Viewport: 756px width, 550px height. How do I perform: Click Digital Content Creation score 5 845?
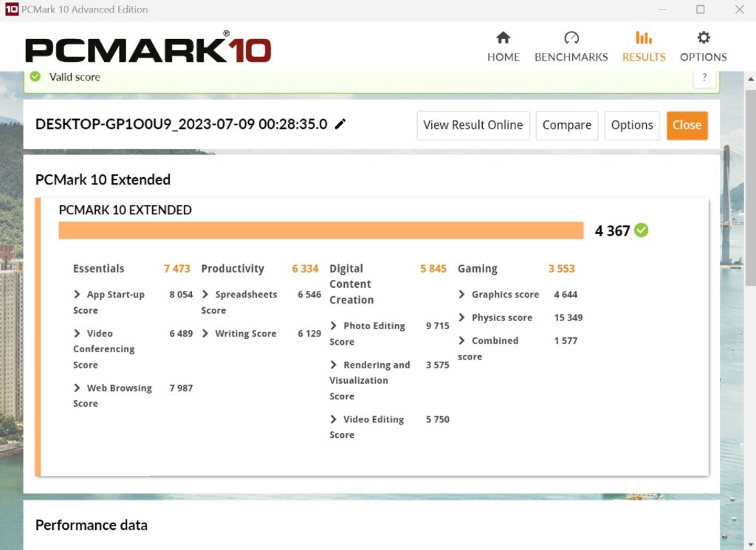tap(433, 269)
